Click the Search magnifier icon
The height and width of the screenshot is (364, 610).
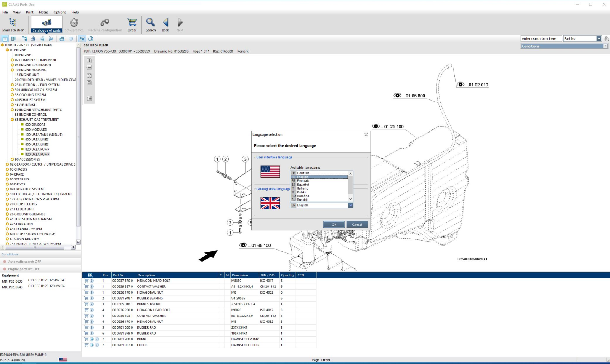click(x=151, y=22)
